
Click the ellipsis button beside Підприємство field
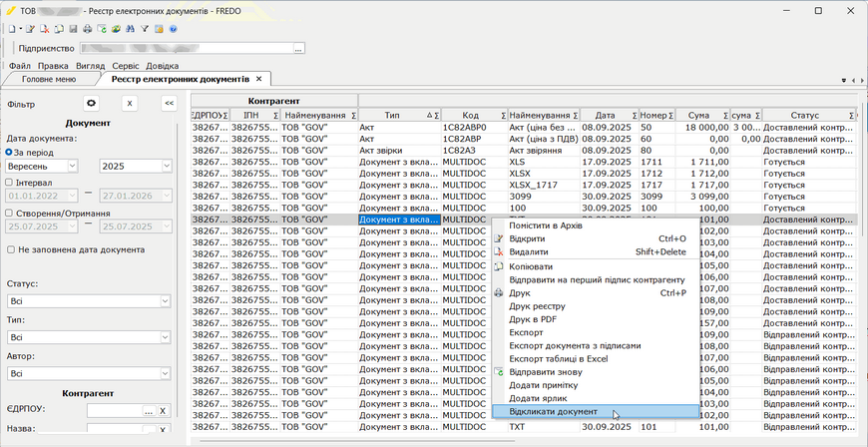point(299,49)
